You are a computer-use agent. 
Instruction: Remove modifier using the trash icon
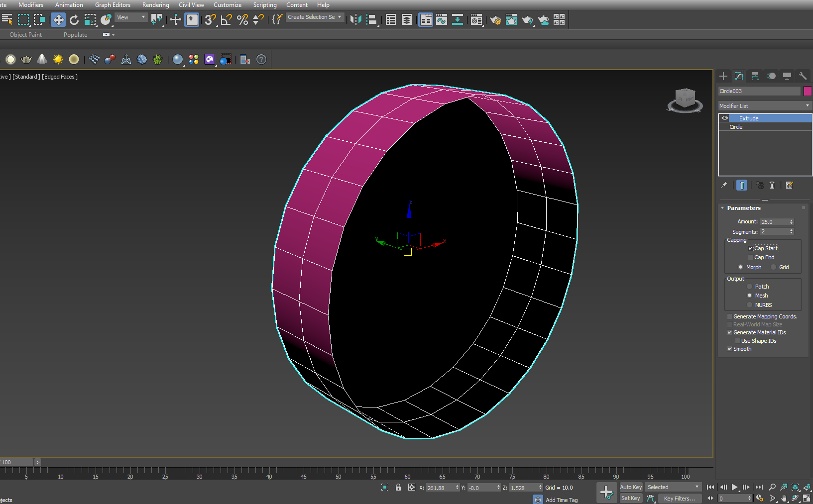point(772,185)
